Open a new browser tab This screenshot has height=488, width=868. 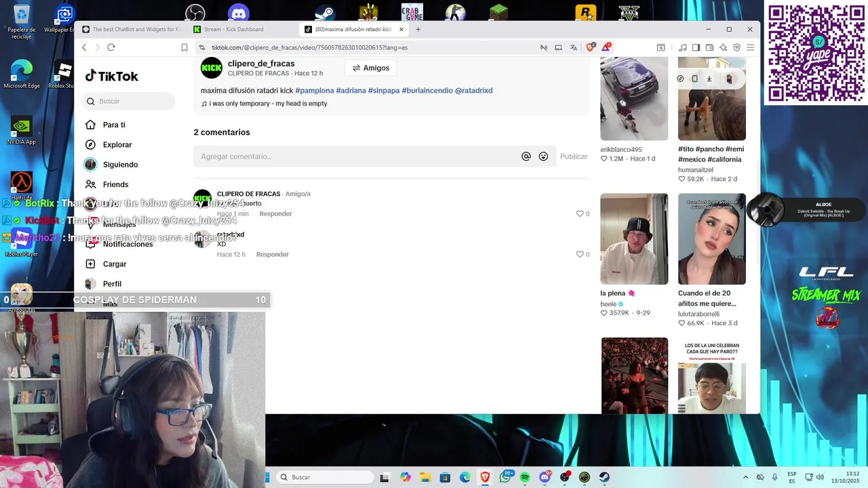(418, 29)
